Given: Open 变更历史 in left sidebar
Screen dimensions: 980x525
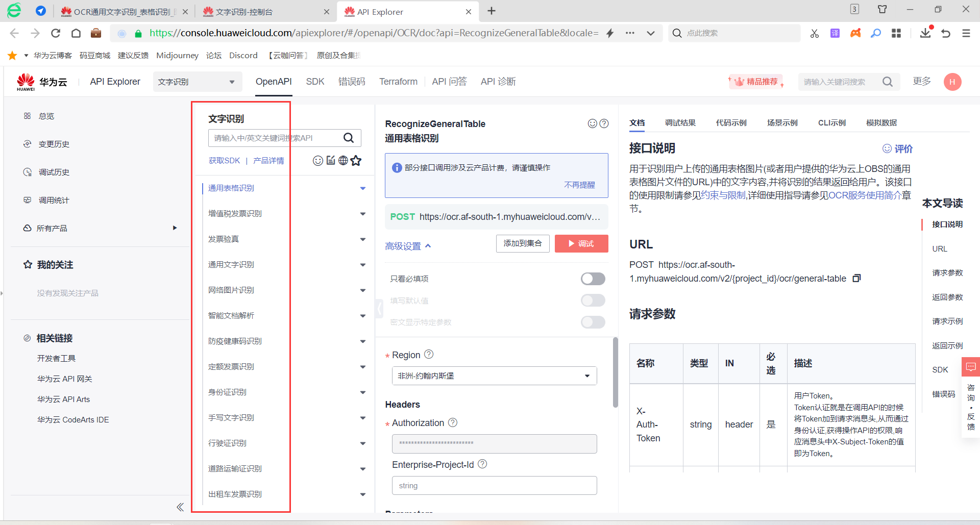Looking at the screenshot, I should (54, 144).
